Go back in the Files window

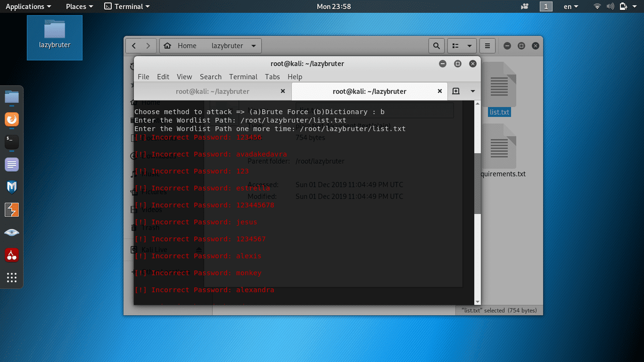coord(134,46)
